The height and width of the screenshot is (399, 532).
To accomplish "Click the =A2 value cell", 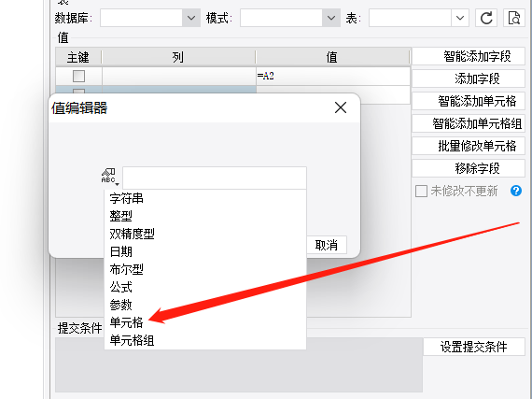I will pyautogui.click(x=333, y=76).
